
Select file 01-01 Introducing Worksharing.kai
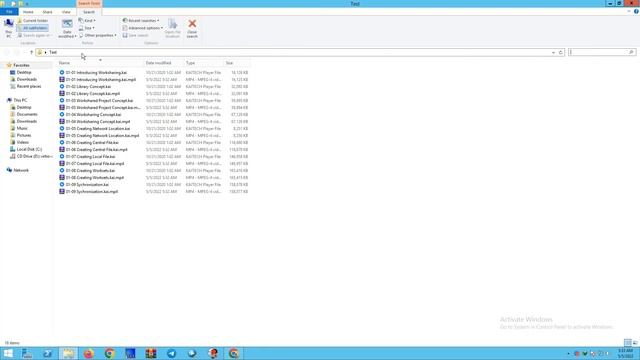(x=96, y=73)
